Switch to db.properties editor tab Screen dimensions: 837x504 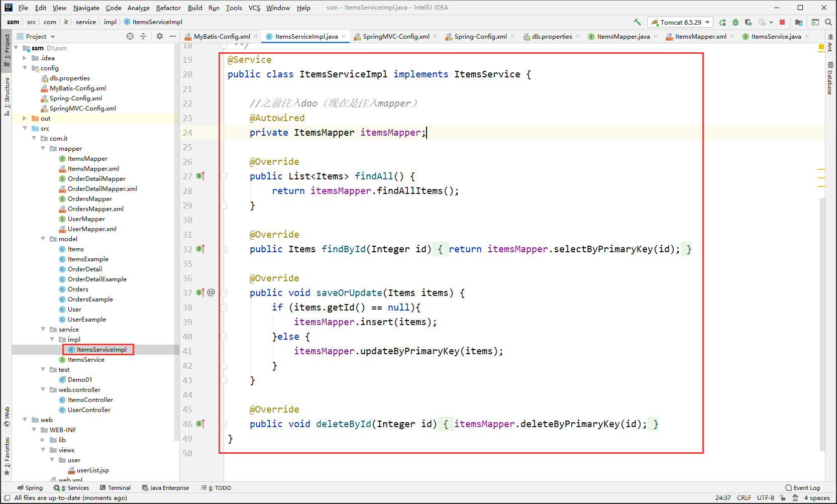pyautogui.click(x=552, y=36)
